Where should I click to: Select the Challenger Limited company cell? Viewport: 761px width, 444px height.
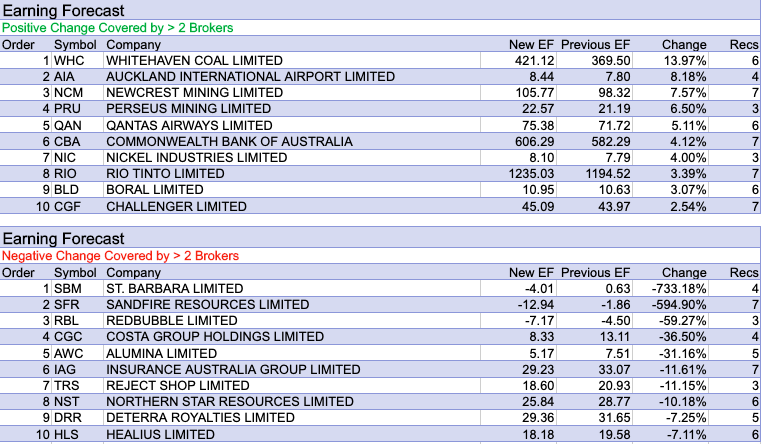click(175, 207)
